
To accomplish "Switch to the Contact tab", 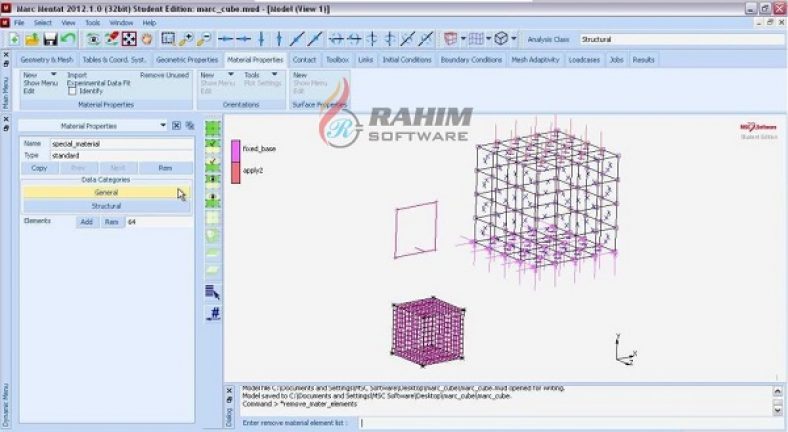I will [x=304, y=60].
